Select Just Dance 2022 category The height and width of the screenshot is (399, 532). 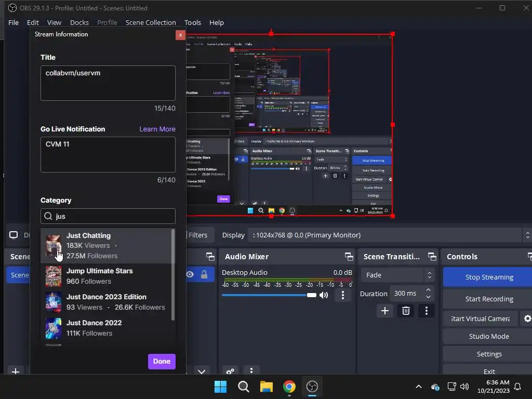click(x=106, y=328)
